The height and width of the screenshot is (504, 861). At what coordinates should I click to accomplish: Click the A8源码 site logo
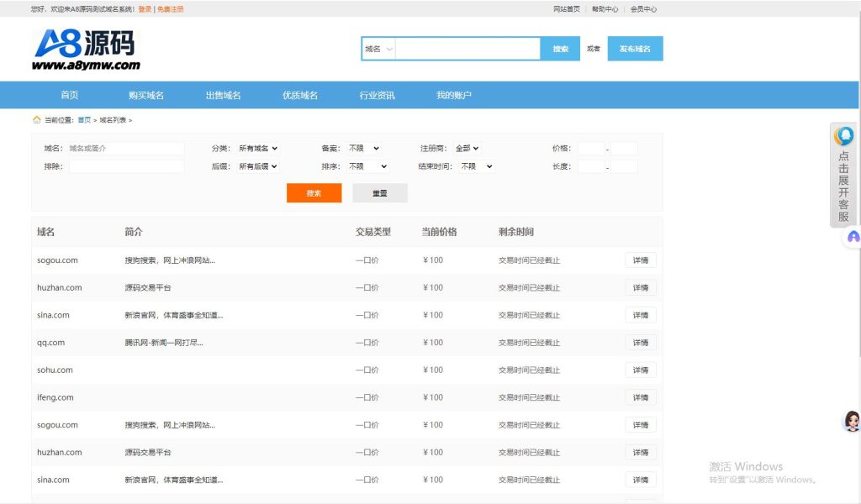(x=86, y=50)
